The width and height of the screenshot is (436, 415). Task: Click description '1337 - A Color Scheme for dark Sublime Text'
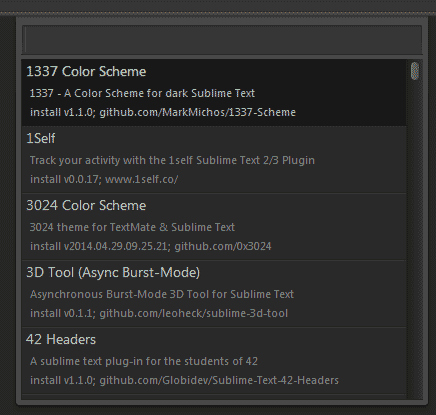(142, 93)
